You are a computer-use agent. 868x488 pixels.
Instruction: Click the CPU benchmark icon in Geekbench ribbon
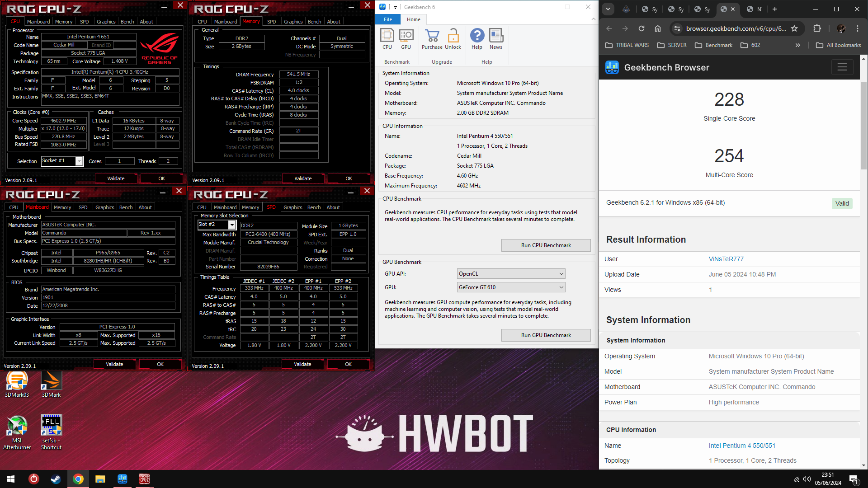tap(387, 39)
